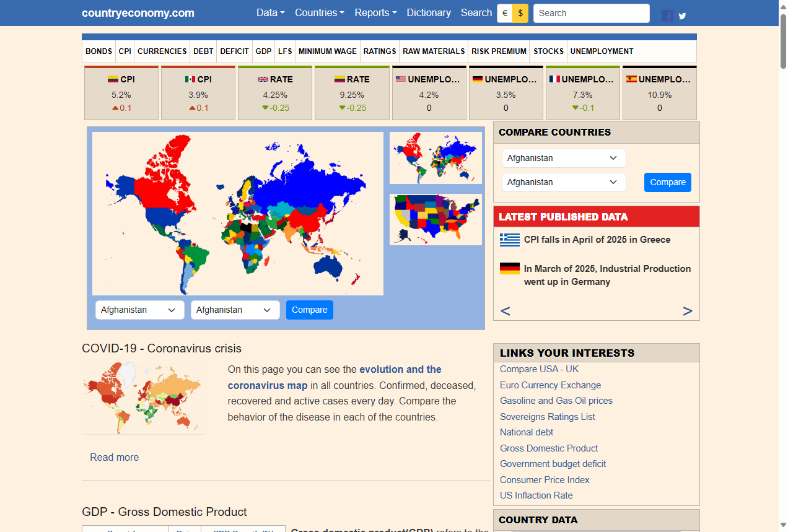Image resolution: width=788 pixels, height=532 pixels.
Task: Switch currency display to dollars
Action: point(520,12)
